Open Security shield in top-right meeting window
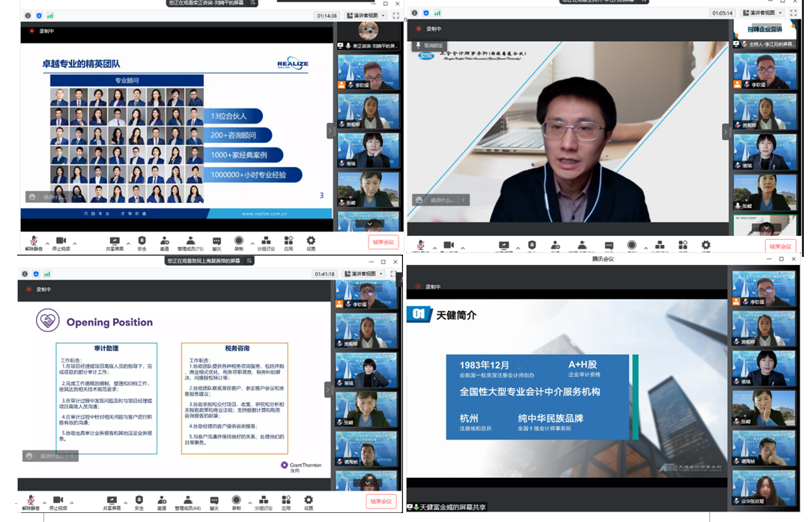This screenshot has width=812, height=522. coord(532,246)
